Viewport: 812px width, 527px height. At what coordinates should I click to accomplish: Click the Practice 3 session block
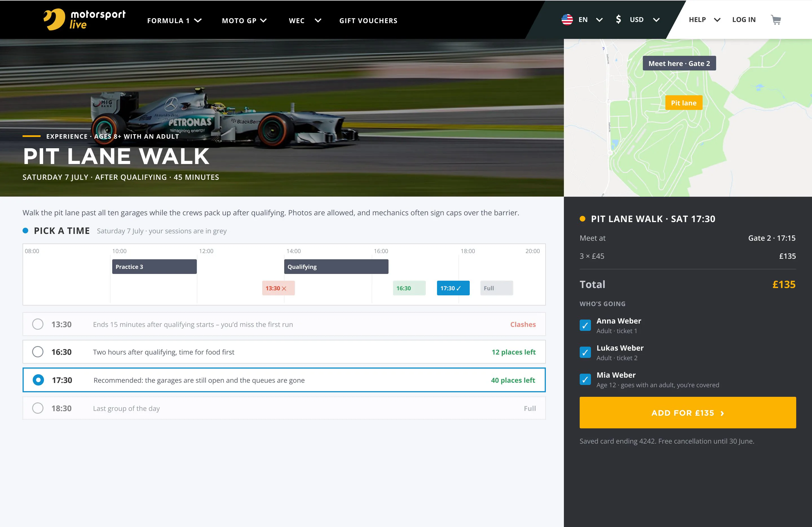(x=154, y=266)
